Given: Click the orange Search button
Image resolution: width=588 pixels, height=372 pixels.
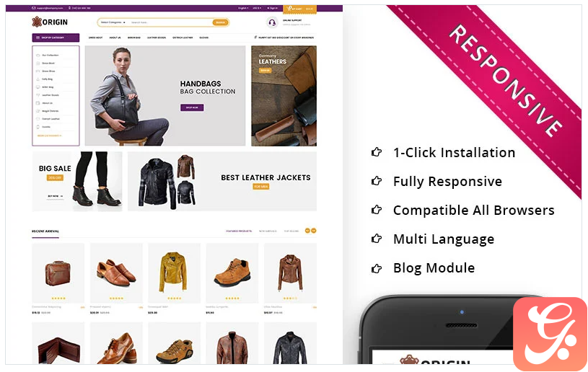Looking at the screenshot, I should [221, 22].
